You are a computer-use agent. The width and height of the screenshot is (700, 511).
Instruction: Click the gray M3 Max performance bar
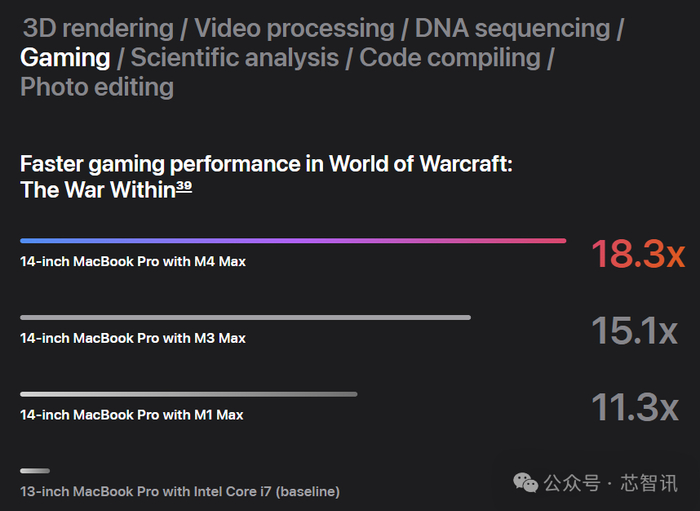[245, 318]
